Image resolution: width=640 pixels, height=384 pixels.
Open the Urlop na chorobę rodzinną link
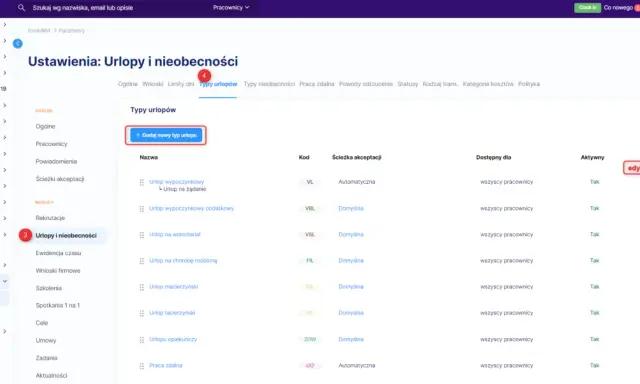coord(183,260)
